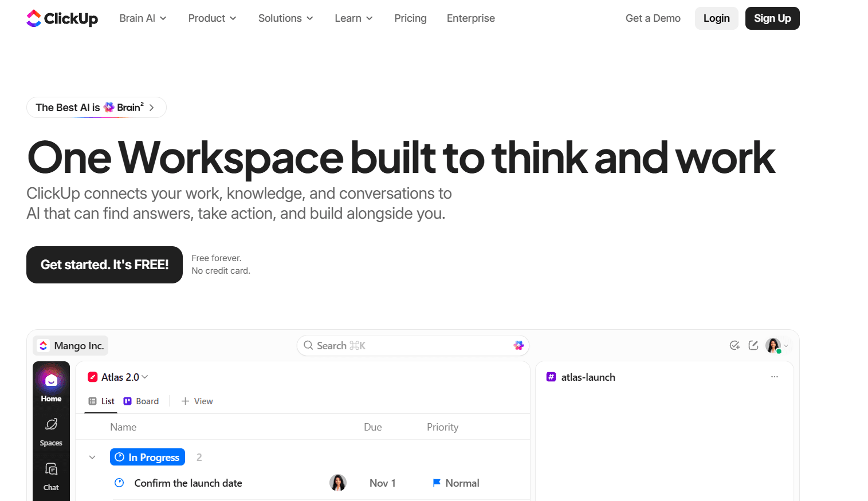This screenshot has width=868, height=501.
Task: Switch to the List view tab
Action: (x=101, y=401)
